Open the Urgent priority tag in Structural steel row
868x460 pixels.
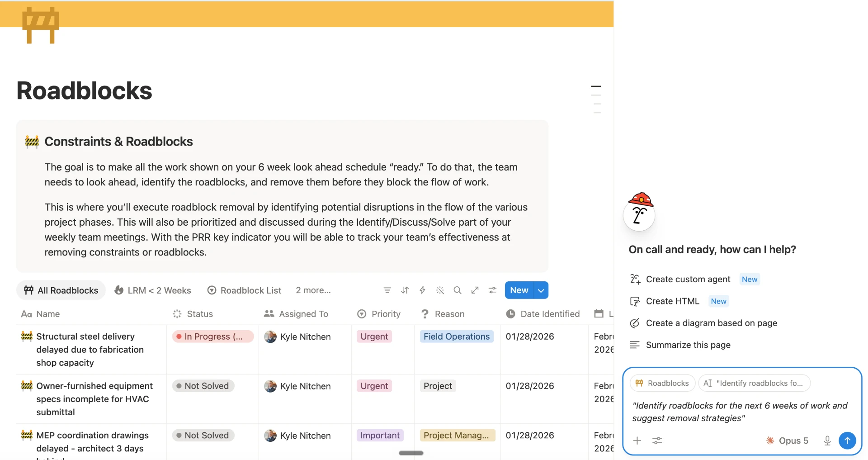(x=374, y=337)
